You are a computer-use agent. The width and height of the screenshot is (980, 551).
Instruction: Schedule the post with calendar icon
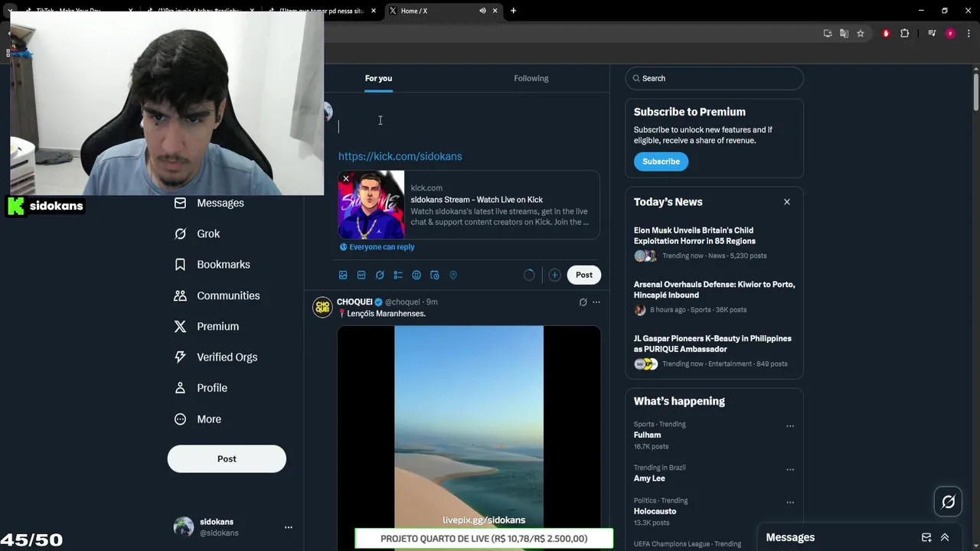click(435, 275)
